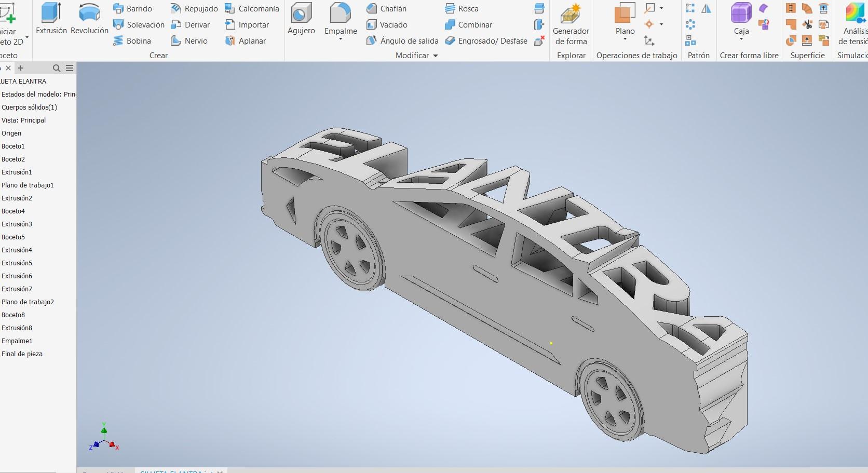
Task: Click the Split icon in Modificar
Action: pyautogui.click(x=539, y=8)
